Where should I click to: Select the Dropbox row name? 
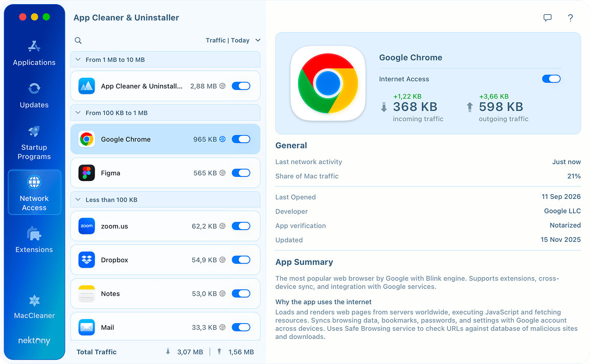(x=115, y=260)
